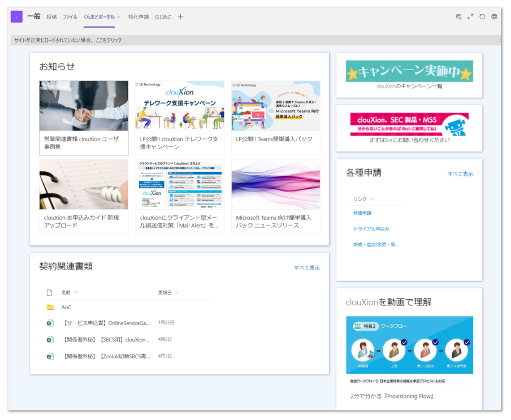Viewport: 511px width, 420px height.
Task: Open the 更新日 column sort dropdown
Action: coord(177,292)
